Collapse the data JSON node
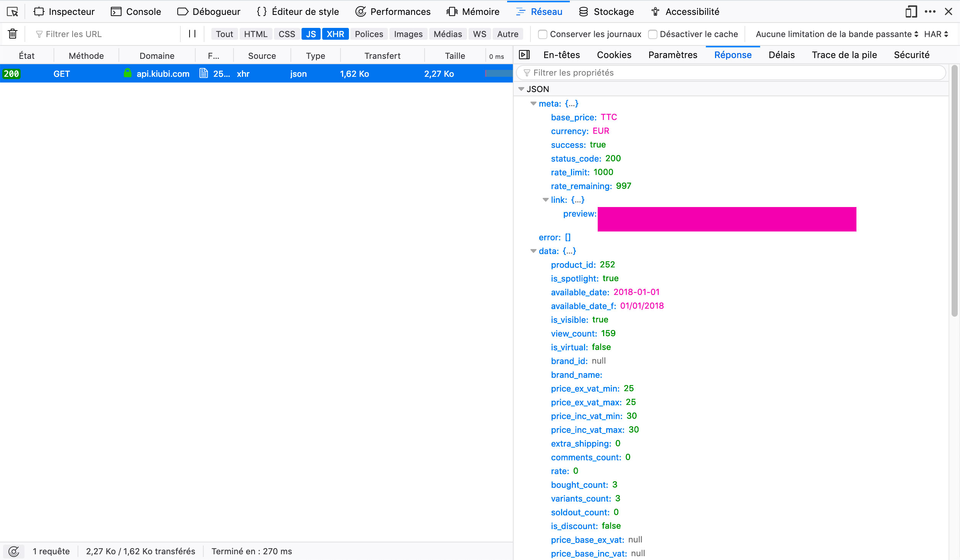Image resolution: width=960 pixels, height=560 pixels. (534, 251)
